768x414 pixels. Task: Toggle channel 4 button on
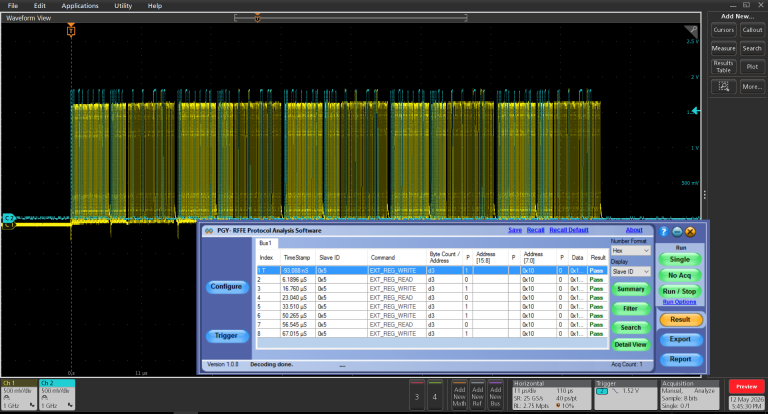pos(434,395)
